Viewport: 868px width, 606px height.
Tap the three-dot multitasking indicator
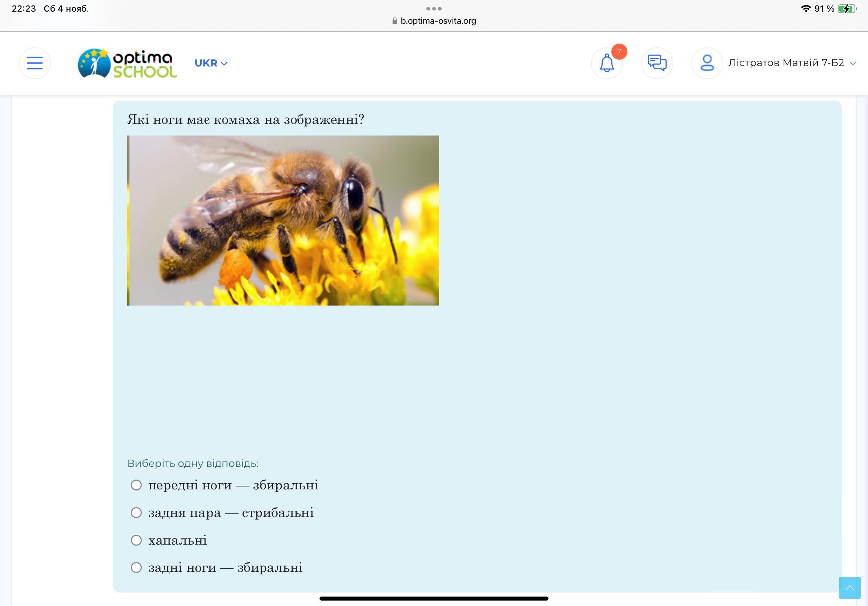[434, 8]
